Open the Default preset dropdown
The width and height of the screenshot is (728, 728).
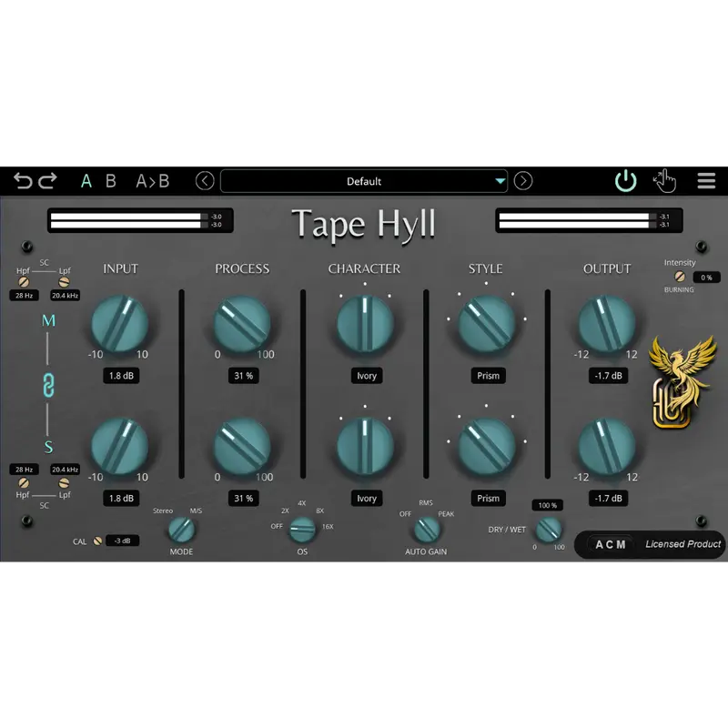coord(364,181)
